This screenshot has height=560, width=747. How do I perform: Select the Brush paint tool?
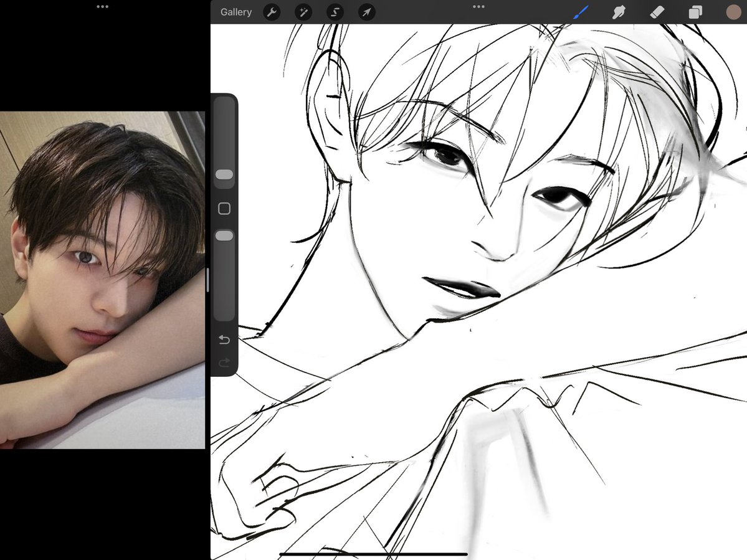581,12
